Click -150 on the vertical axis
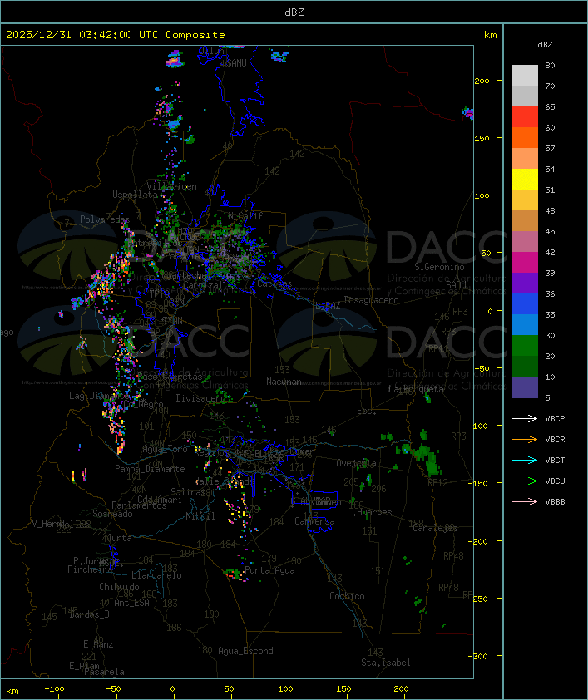The width and height of the screenshot is (588, 700). (x=478, y=483)
